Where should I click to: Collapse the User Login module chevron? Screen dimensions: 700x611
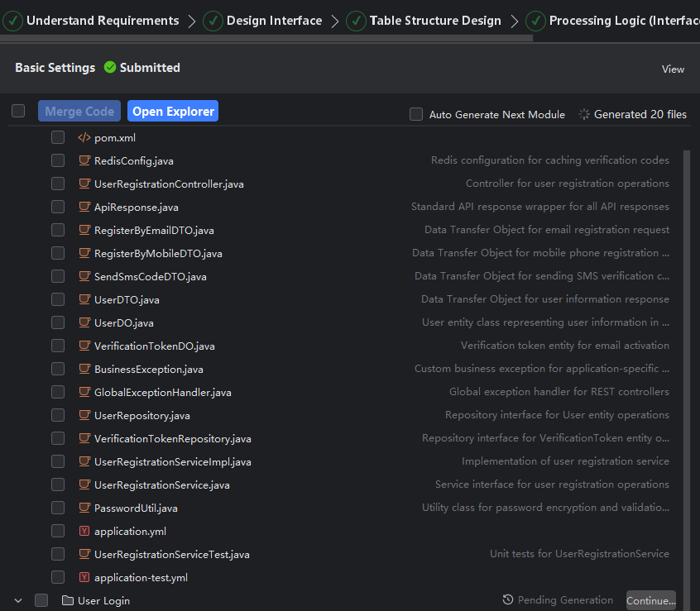[18, 601]
